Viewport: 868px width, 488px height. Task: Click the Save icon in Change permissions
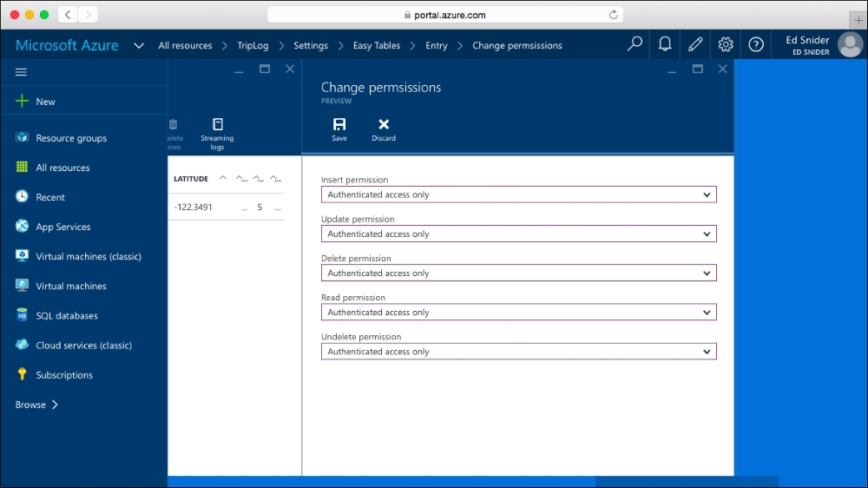coord(339,124)
